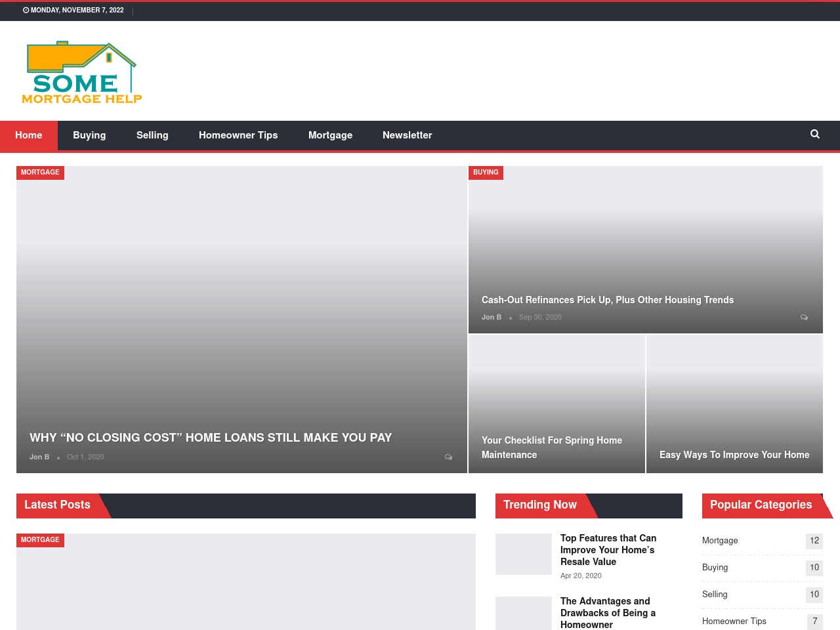This screenshot has width=840, height=630.
Task: Open the Buying menu item
Action: pyautogui.click(x=89, y=135)
